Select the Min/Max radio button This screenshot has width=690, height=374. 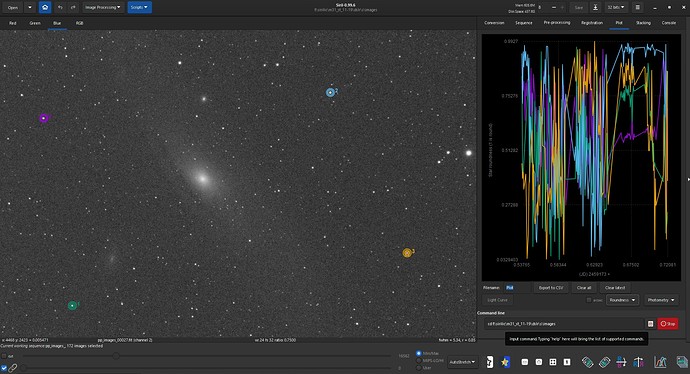pos(418,353)
